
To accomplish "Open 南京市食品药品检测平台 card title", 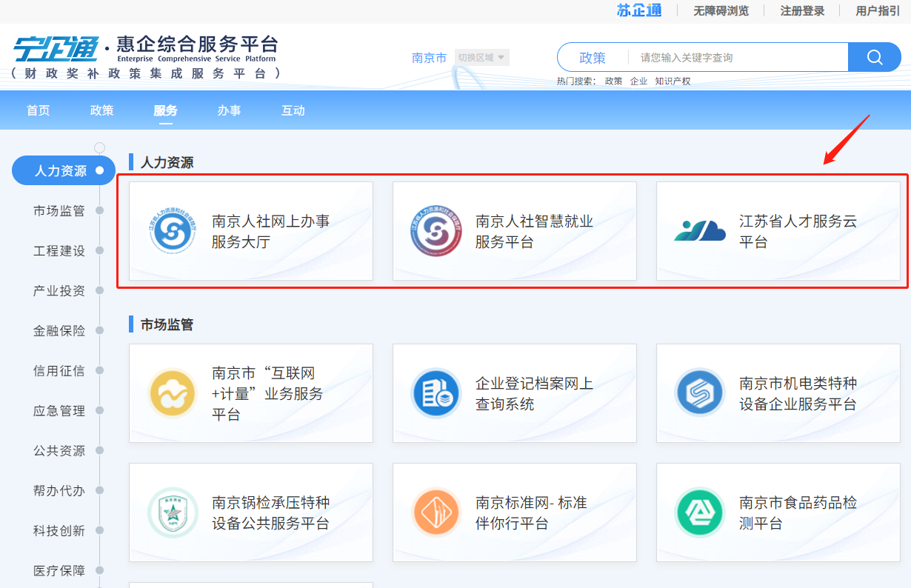I will (798, 512).
